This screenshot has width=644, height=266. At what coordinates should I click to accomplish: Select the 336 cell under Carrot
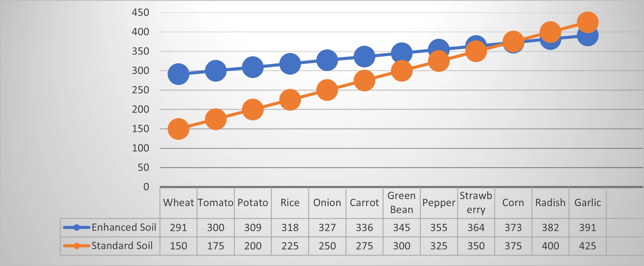click(364, 228)
